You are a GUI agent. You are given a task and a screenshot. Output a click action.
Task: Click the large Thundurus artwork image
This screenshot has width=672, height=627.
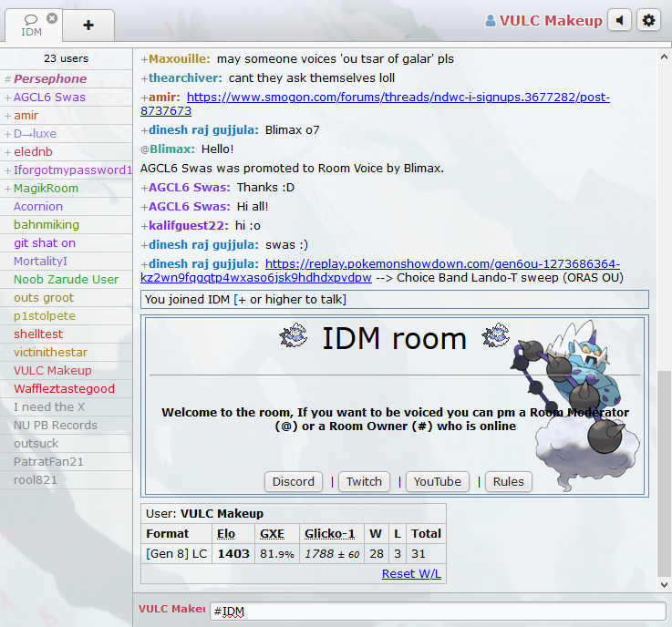click(575, 405)
